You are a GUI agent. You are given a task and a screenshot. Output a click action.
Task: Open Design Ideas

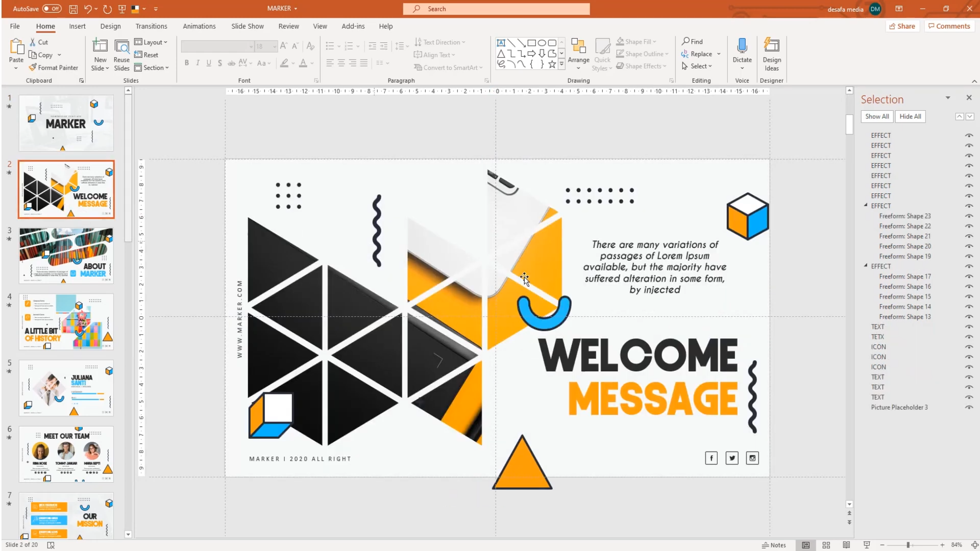[772, 55]
